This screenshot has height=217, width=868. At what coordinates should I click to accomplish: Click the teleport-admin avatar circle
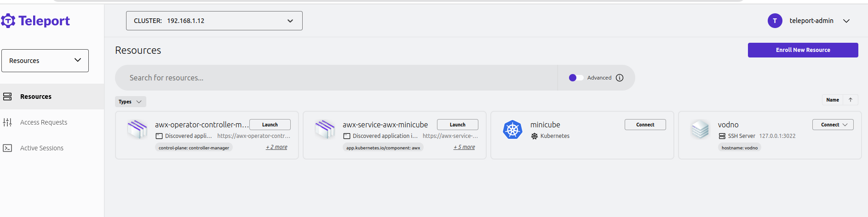(775, 21)
